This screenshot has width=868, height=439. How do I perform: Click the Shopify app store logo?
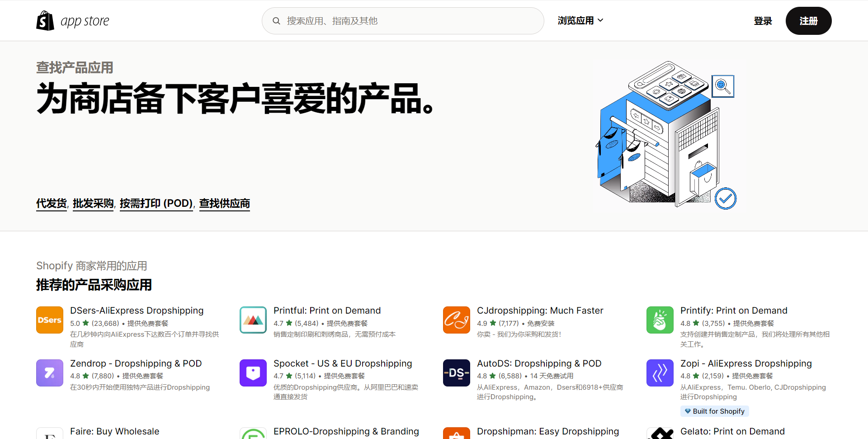[73, 21]
